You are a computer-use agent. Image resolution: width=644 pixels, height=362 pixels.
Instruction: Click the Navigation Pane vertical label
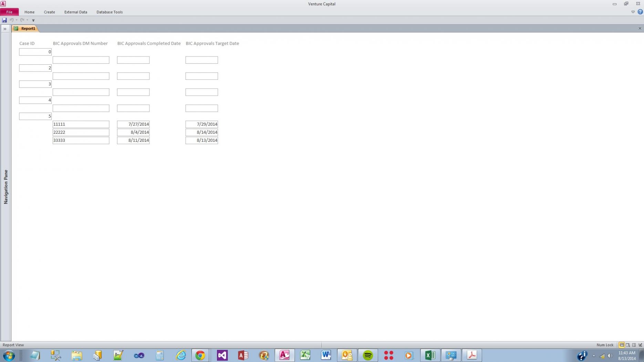[x=6, y=187]
